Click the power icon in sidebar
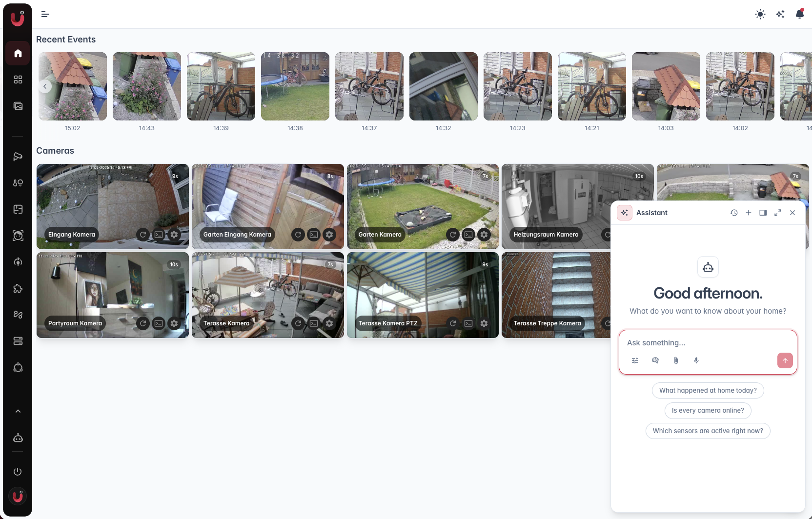This screenshot has width=812, height=519. pyautogui.click(x=18, y=472)
